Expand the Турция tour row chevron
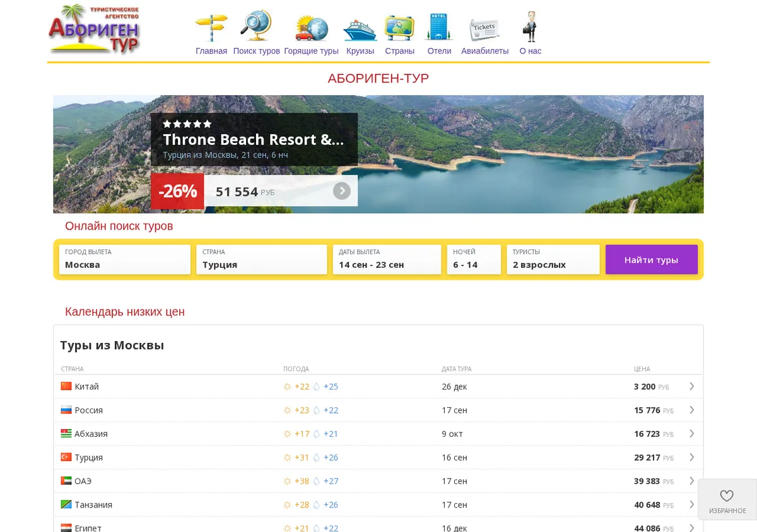 point(692,457)
